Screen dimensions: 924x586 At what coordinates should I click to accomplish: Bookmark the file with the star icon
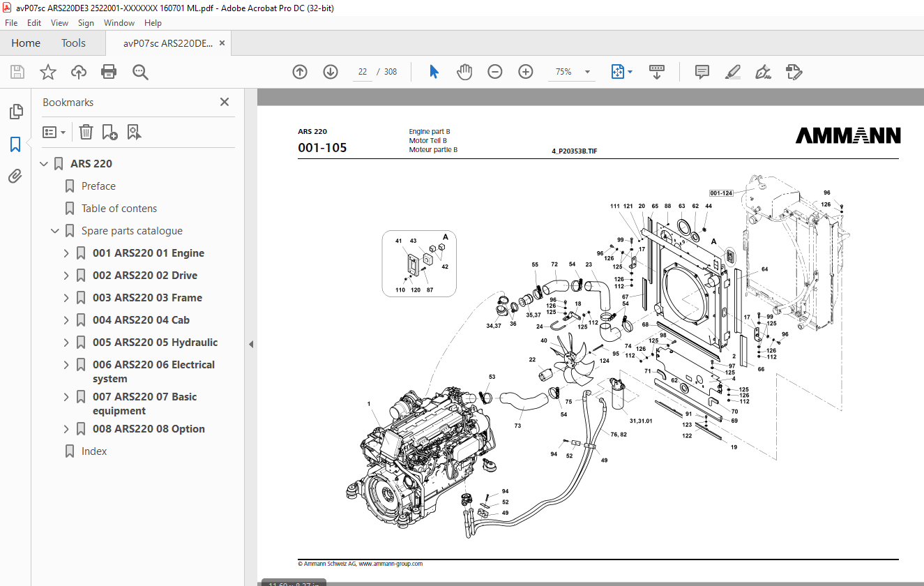pyautogui.click(x=48, y=72)
